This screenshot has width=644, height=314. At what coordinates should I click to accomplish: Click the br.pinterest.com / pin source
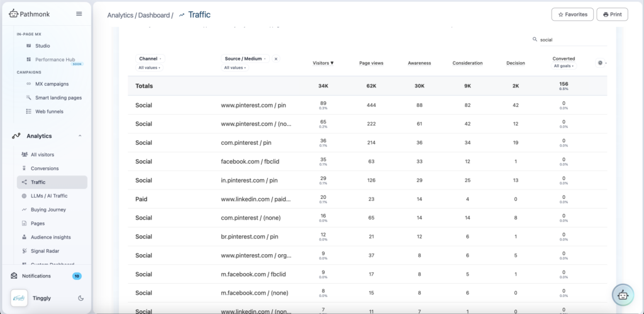point(250,237)
